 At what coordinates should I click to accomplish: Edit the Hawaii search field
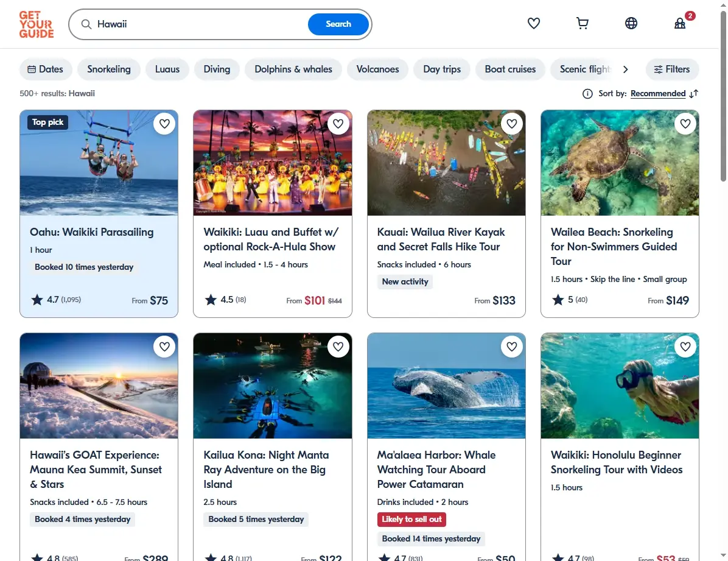click(x=200, y=24)
